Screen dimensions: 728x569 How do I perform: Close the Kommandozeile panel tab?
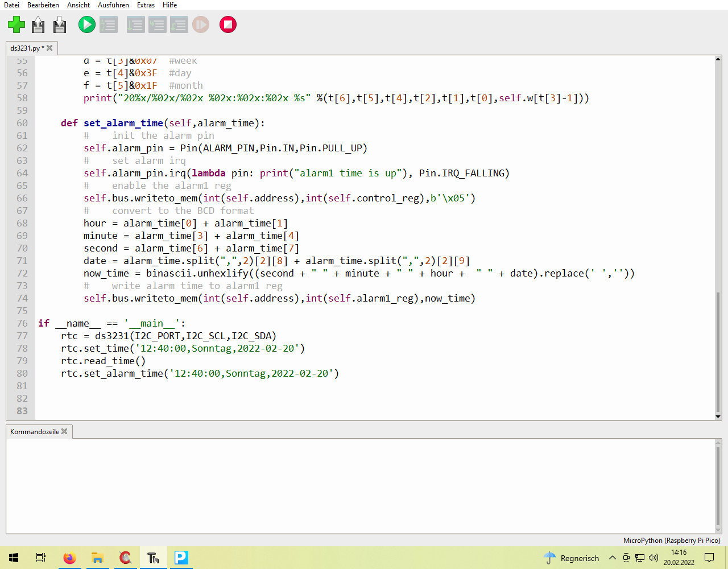click(64, 431)
